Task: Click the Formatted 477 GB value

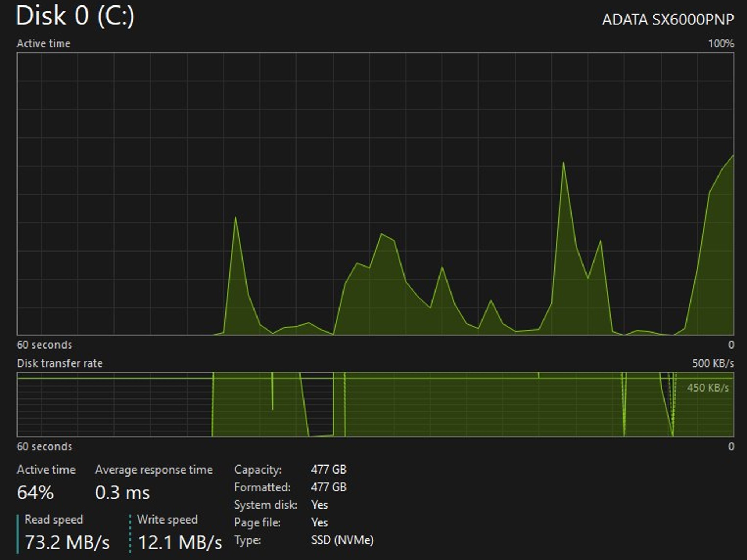Action: (329, 487)
